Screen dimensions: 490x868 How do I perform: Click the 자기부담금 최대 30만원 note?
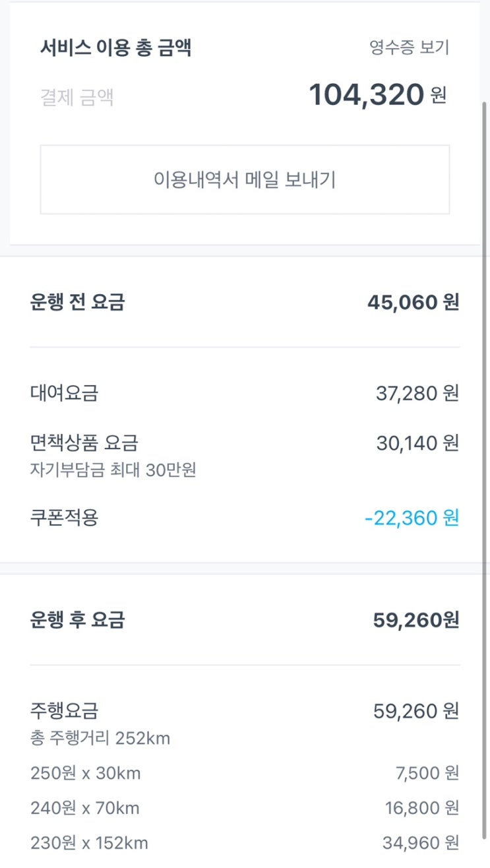click(x=113, y=470)
